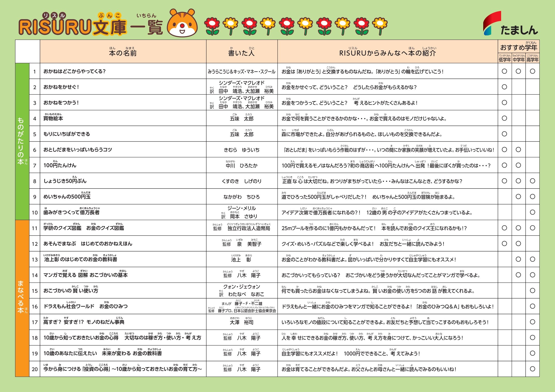
Task: Select the 書いた人 column header
Action: pyautogui.click(x=242, y=52)
